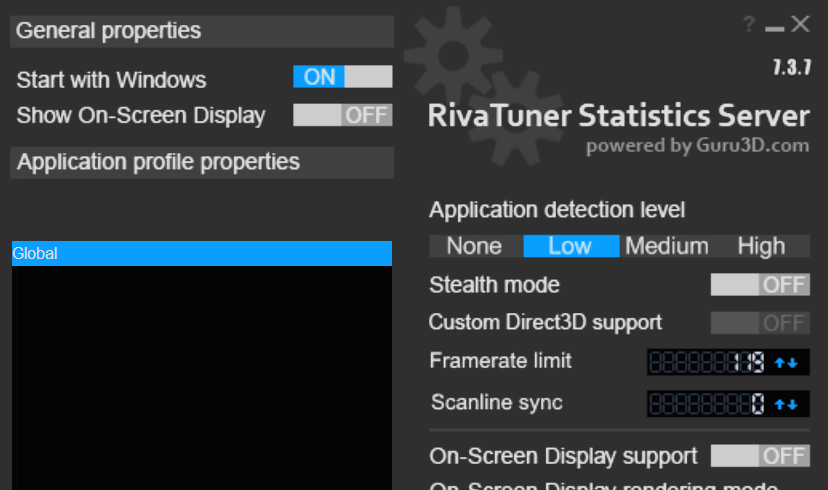The image size is (828, 490).
Task: Click the Show On-Screen Display label
Action: [x=140, y=116]
